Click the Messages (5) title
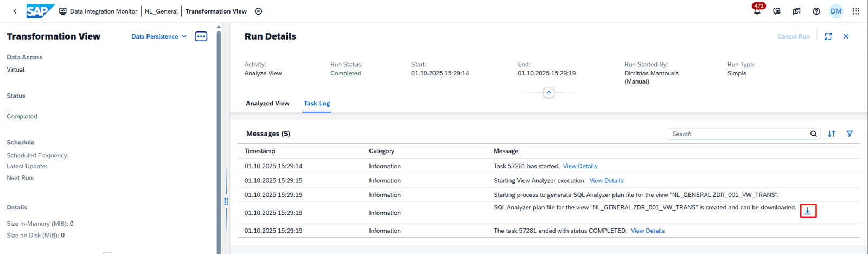This screenshot has height=254, width=868. click(x=268, y=134)
